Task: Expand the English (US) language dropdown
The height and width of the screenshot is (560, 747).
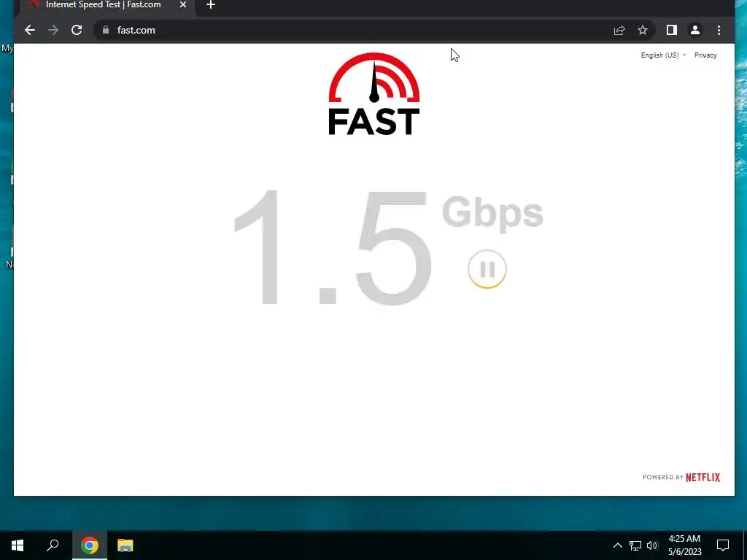Action: (x=663, y=55)
